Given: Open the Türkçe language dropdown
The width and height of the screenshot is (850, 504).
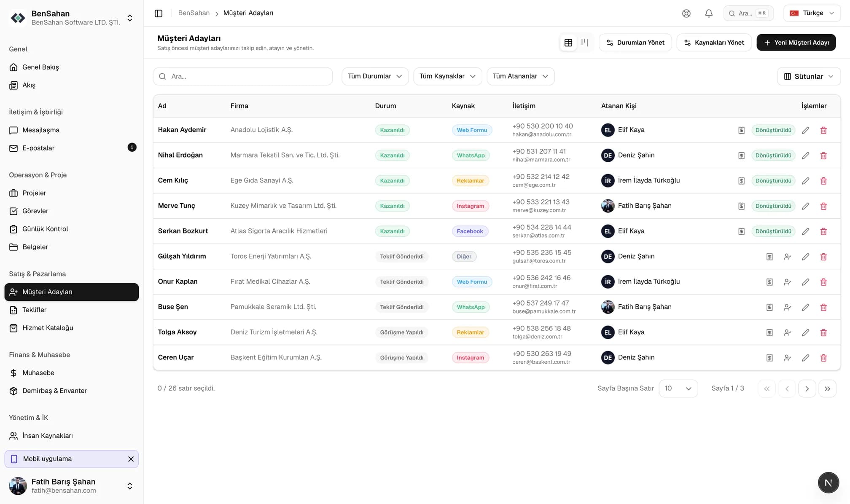Looking at the screenshot, I should 812,13.
